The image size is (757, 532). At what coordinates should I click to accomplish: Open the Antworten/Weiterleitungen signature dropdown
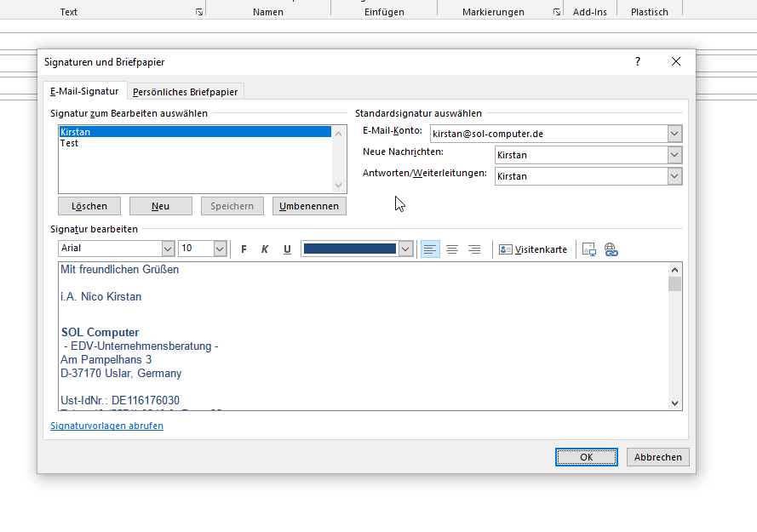(x=674, y=176)
